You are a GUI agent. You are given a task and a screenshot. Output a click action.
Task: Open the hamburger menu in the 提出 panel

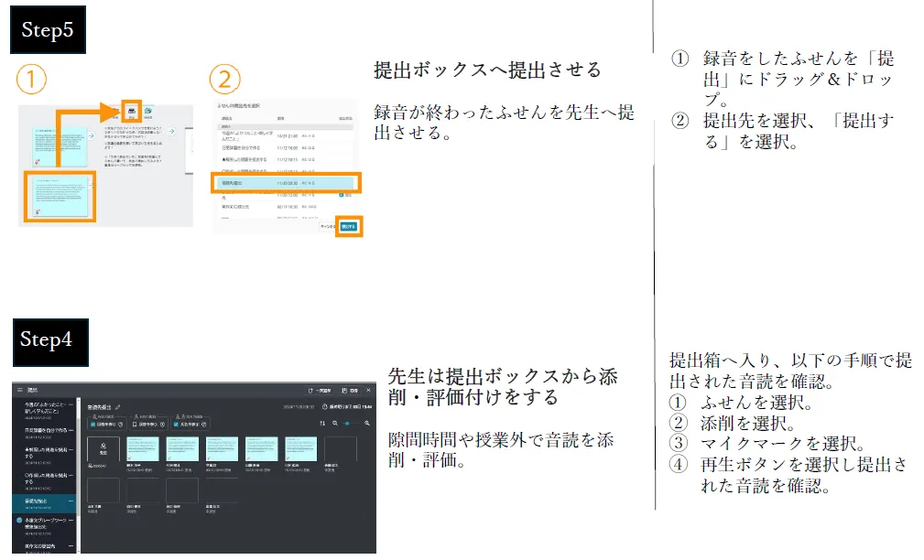pos(19,388)
